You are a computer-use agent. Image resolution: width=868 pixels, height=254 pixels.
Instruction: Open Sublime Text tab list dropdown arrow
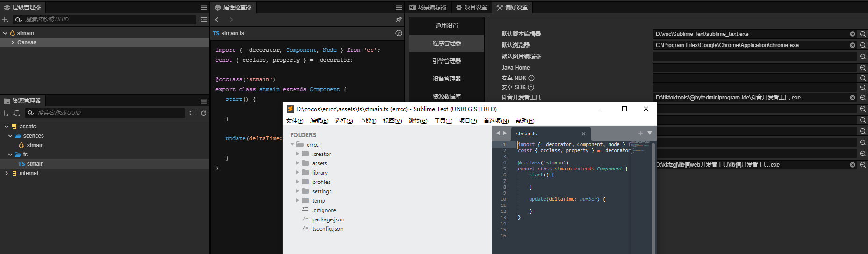pos(650,133)
